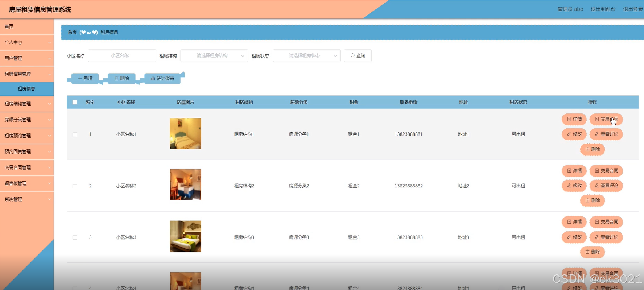This screenshot has width=644, height=290.
Task: Expand 留言板管理 sidebar menu
Action: [x=27, y=184]
